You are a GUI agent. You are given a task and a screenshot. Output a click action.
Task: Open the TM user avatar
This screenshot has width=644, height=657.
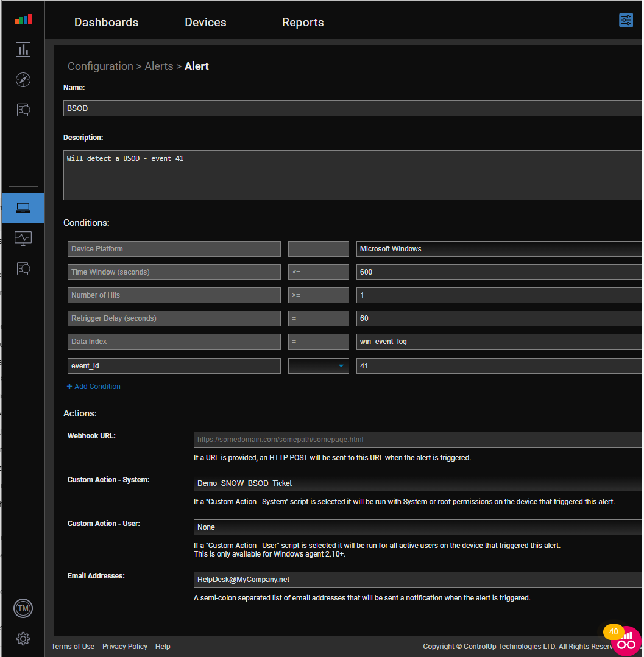tap(23, 608)
